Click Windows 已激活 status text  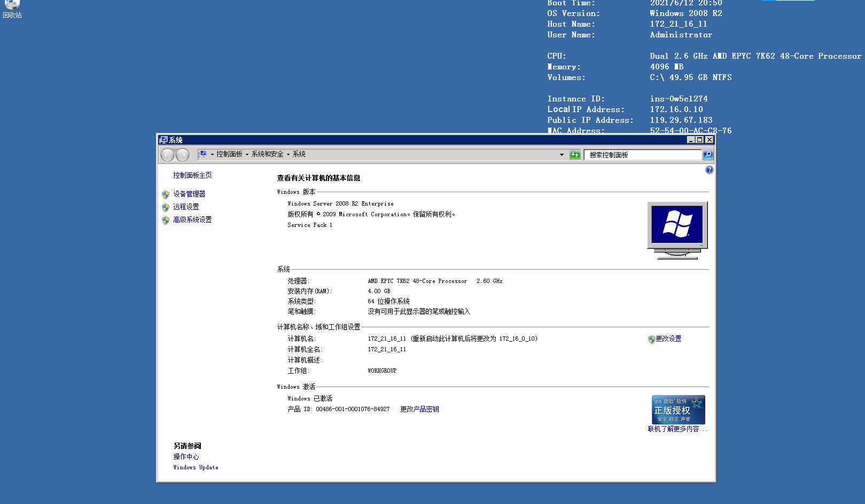coord(310,398)
